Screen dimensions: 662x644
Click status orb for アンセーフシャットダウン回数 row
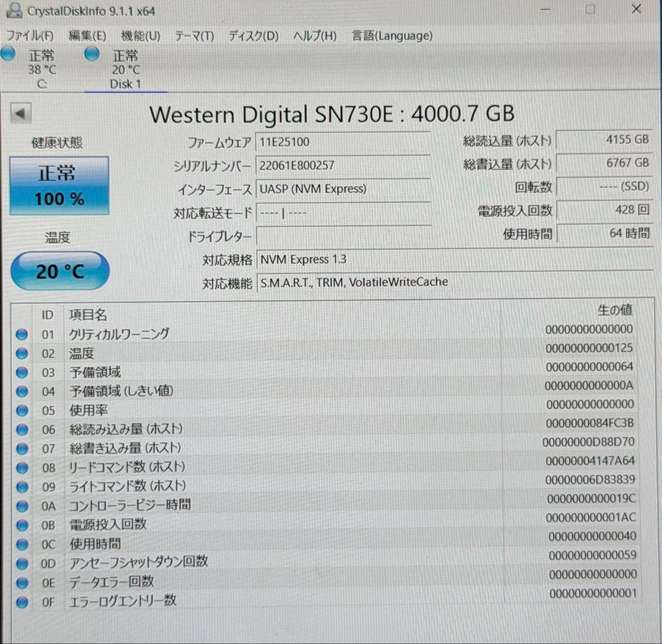[x=22, y=563]
